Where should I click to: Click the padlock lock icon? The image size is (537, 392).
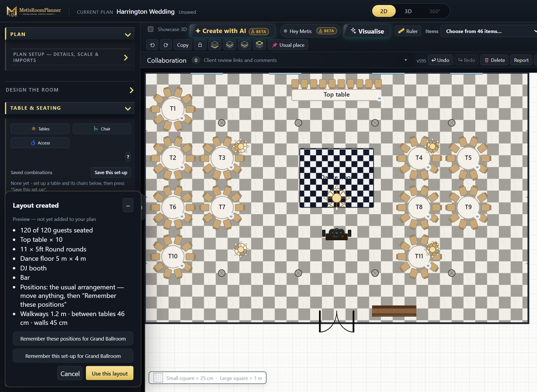tap(200, 45)
